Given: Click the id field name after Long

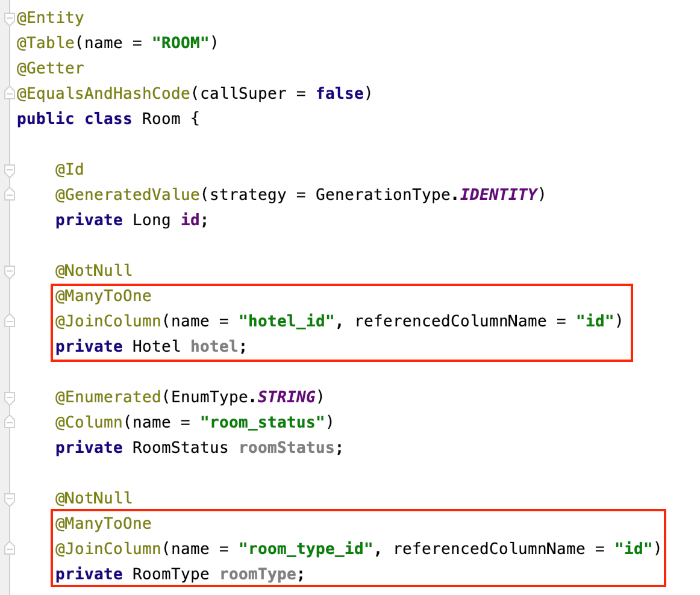Looking at the screenshot, I should (x=191, y=220).
